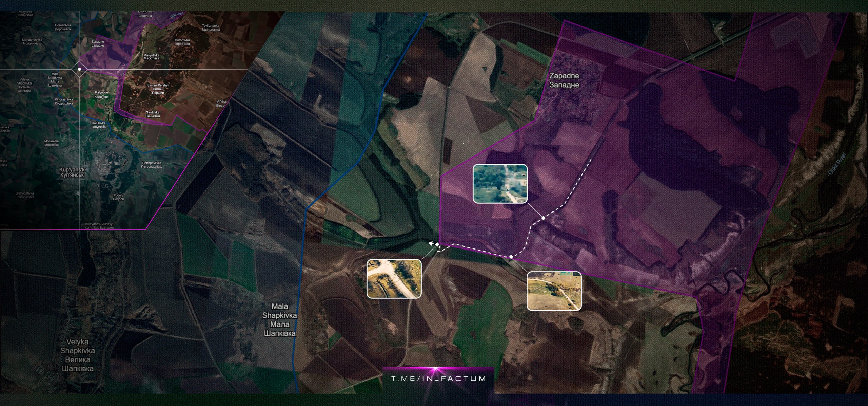Click the Oskil River label on right side
The height and width of the screenshot is (406, 868).
pos(837,164)
